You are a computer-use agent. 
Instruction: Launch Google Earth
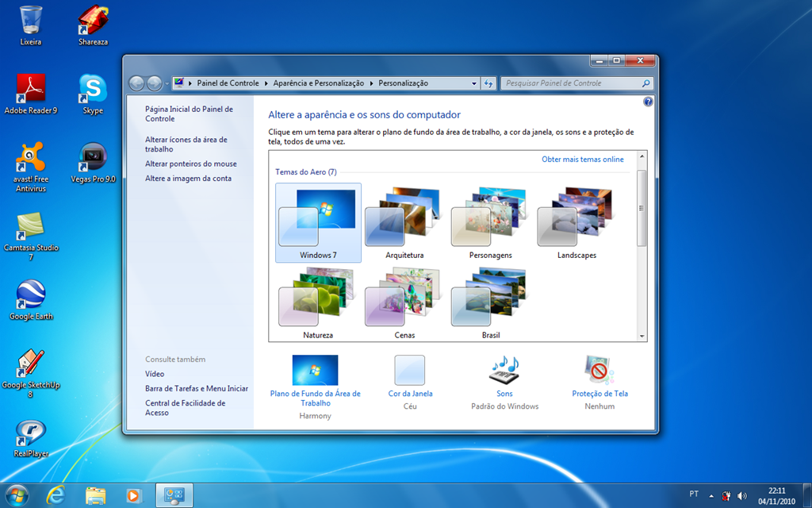point(30,292)
